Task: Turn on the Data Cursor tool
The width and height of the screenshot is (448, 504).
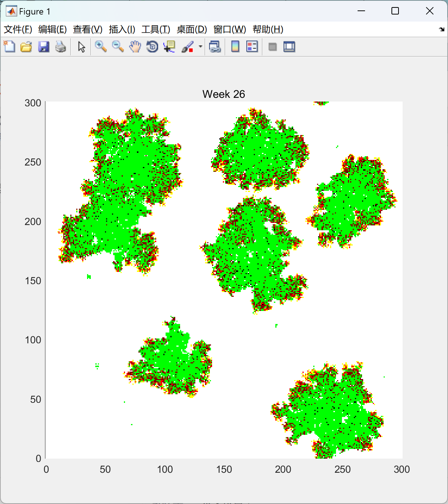Action: [169, 46]
